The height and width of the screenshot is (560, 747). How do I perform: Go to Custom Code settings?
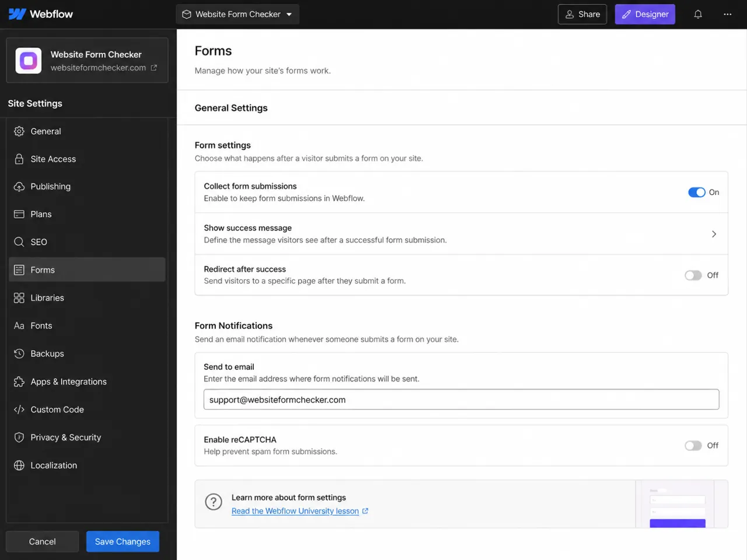click(x=87, y=409)
